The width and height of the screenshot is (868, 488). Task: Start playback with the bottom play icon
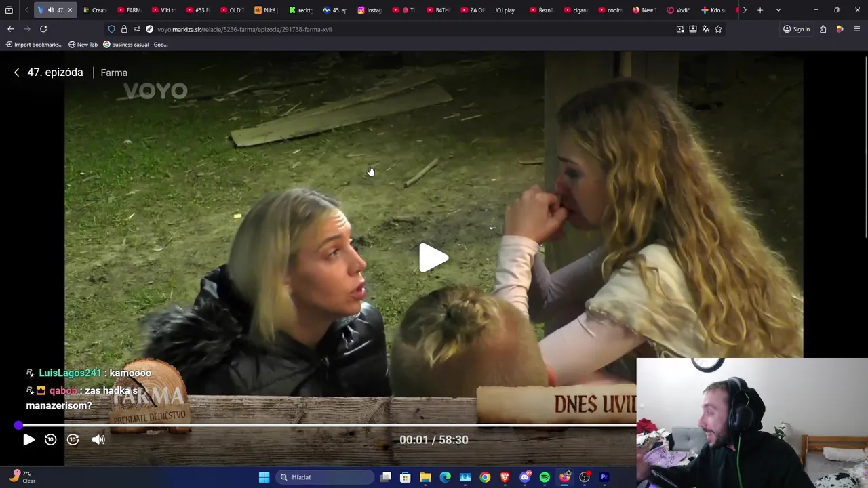(x=28, y=440)
